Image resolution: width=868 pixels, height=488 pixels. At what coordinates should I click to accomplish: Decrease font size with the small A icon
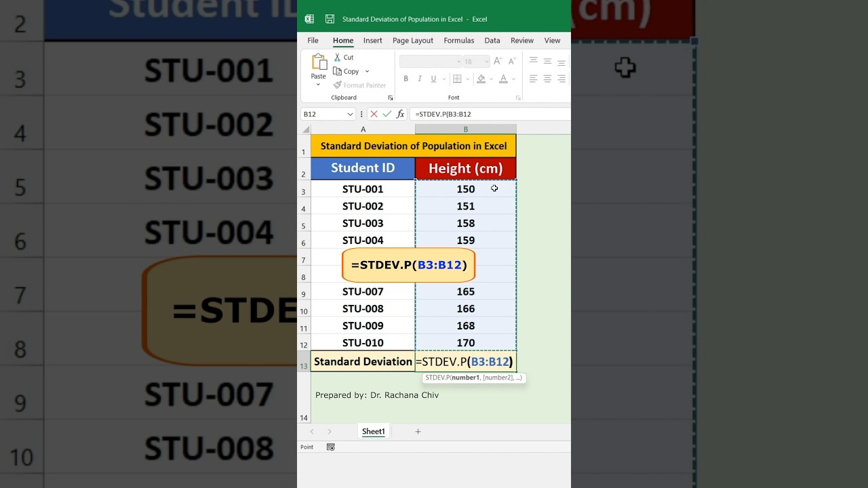click(511, 61)
